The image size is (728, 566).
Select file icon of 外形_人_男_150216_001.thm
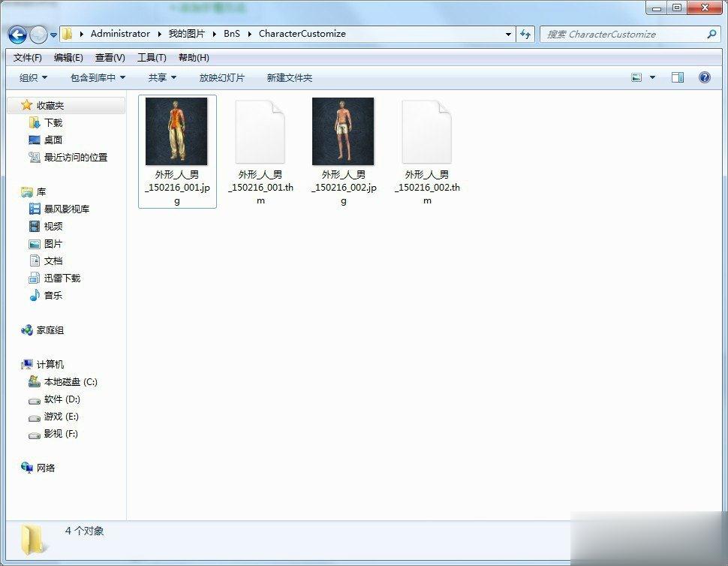click(260, 132)
